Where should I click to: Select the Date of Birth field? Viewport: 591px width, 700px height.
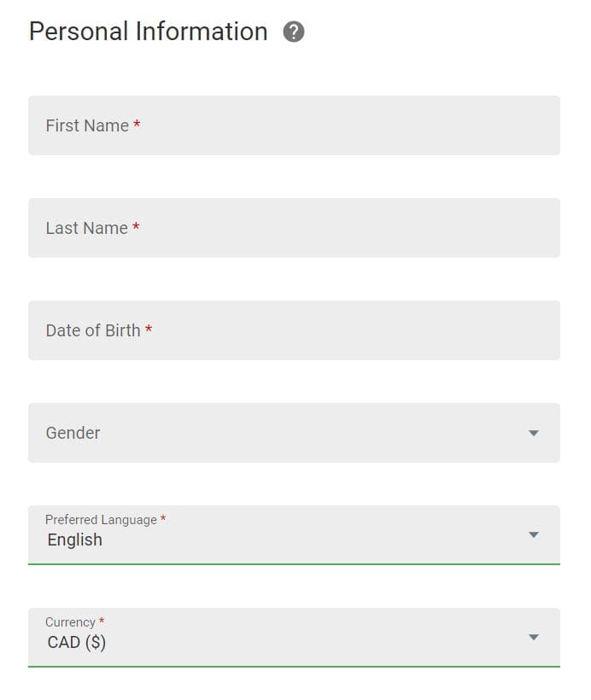point(294,330)
